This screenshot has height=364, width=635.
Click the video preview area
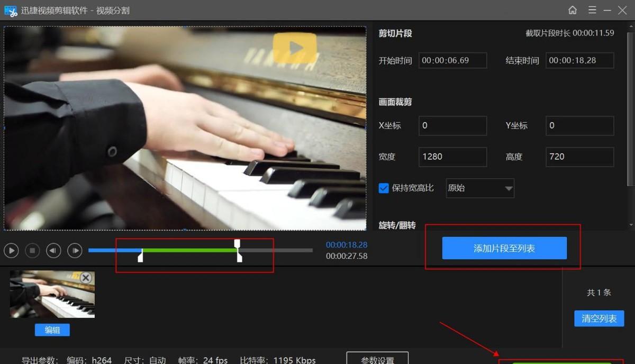coord(185,128)
